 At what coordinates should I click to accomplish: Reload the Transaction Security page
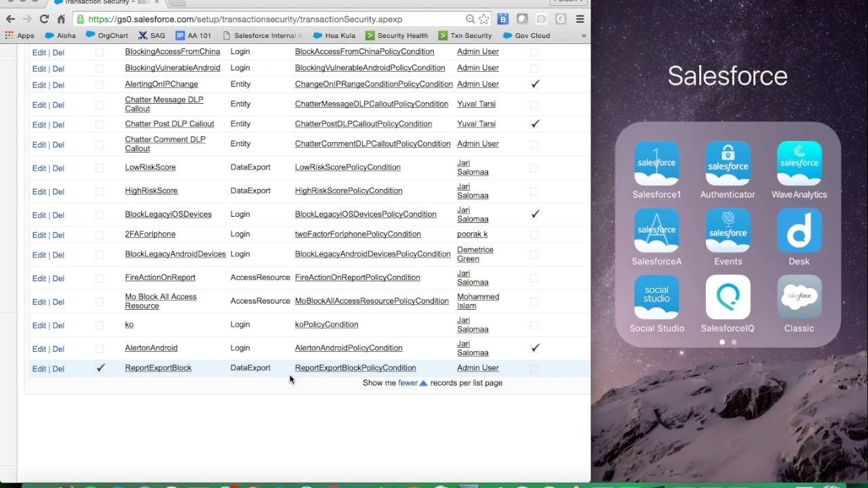(44, 19)
